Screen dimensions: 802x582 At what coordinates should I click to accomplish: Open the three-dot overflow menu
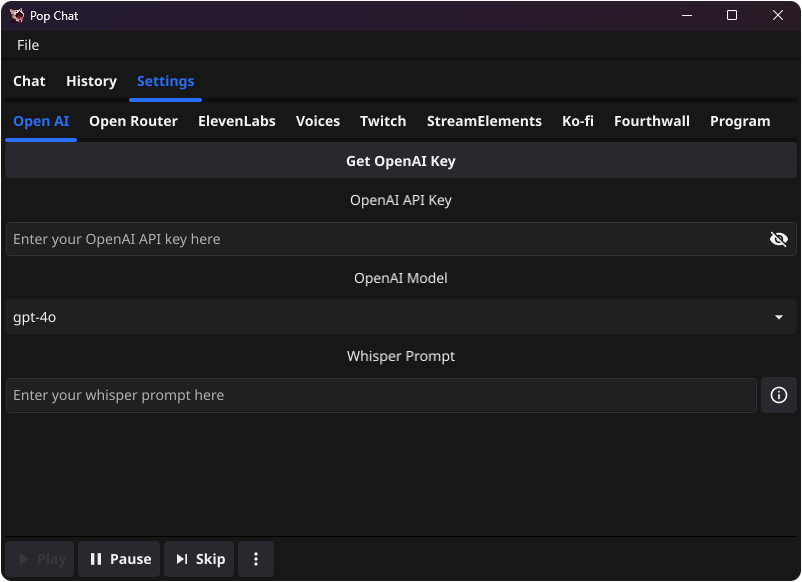click(256, 559)
